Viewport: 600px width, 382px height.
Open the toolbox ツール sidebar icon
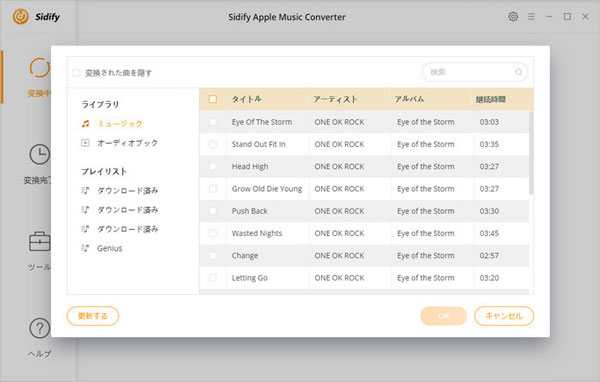pos(39,242)
